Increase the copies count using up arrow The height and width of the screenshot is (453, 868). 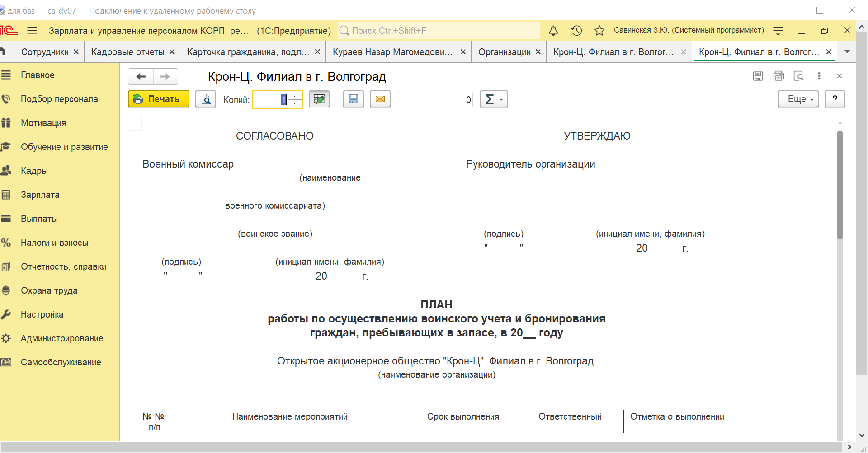[295, 96]
